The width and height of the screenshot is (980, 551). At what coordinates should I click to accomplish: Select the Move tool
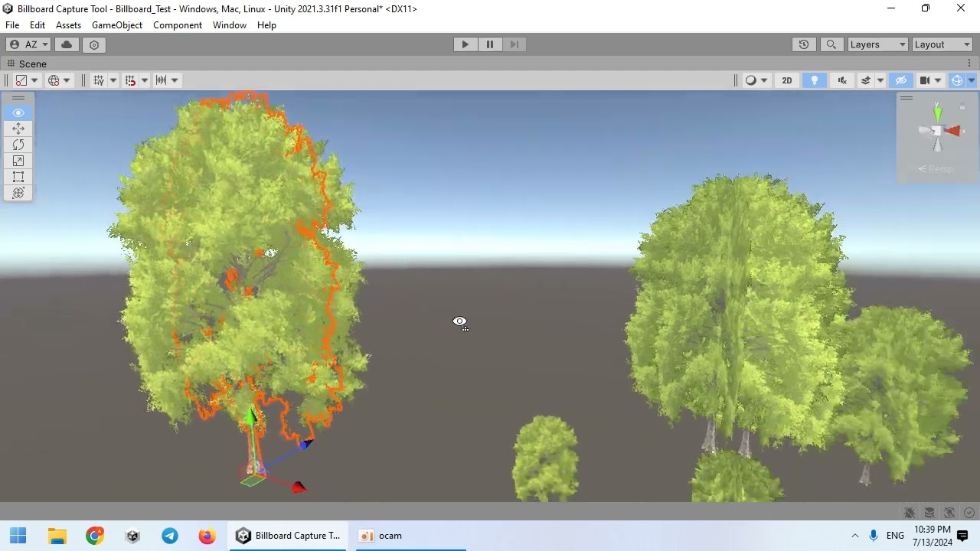[x=18, y=129]
